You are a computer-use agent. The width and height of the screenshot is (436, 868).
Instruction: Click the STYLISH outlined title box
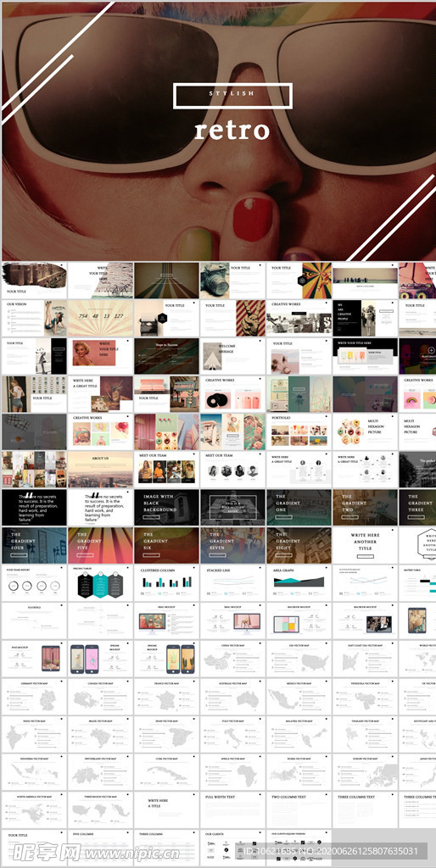coord(232,95)
